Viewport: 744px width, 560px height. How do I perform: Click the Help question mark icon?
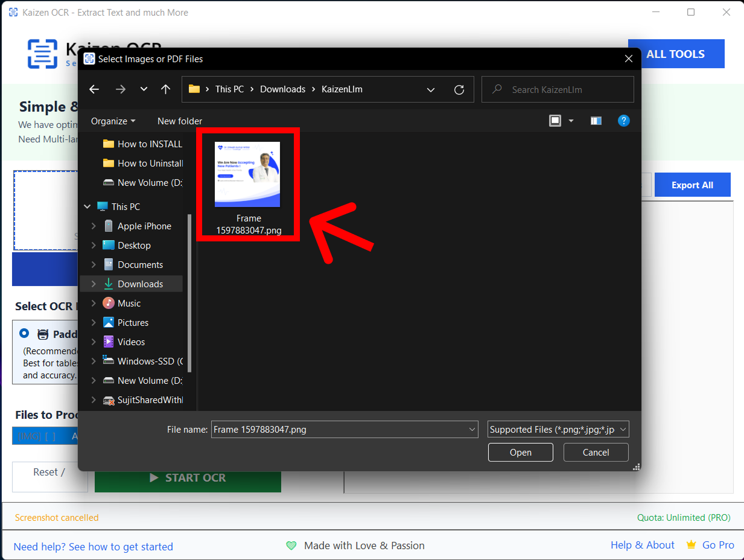tap(624, 121)
